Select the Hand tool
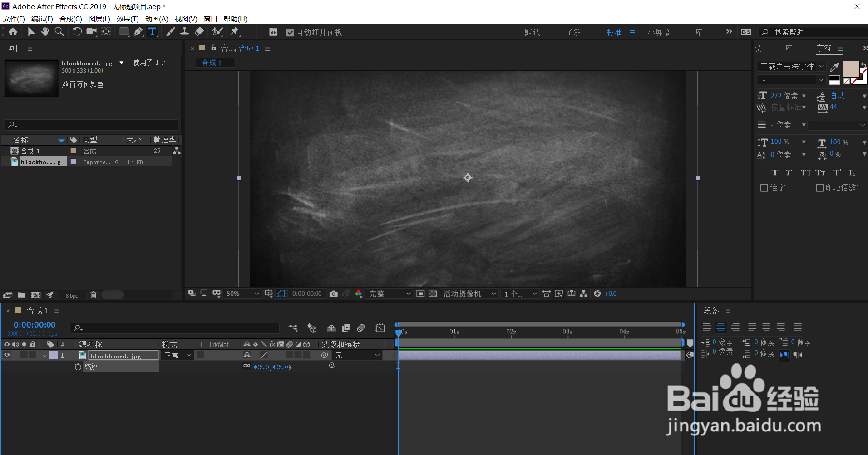868x455 pixels. click(x=45, y=32)
